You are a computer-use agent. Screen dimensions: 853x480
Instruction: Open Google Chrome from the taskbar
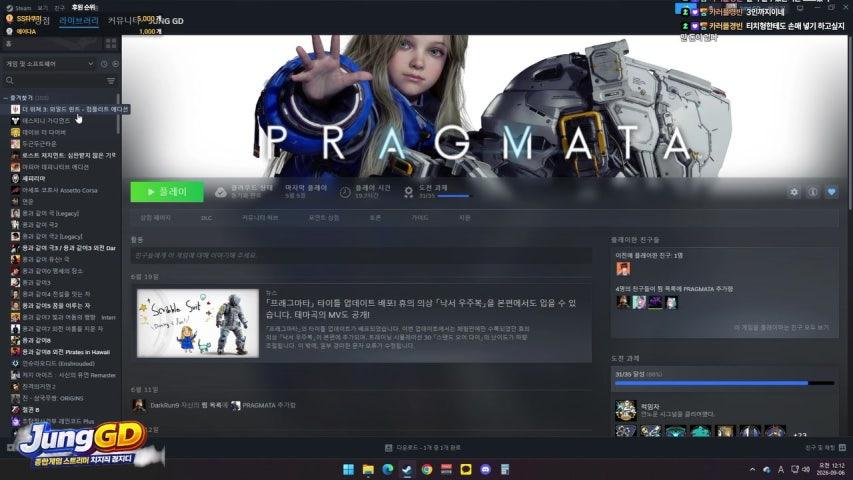(426, 469)
